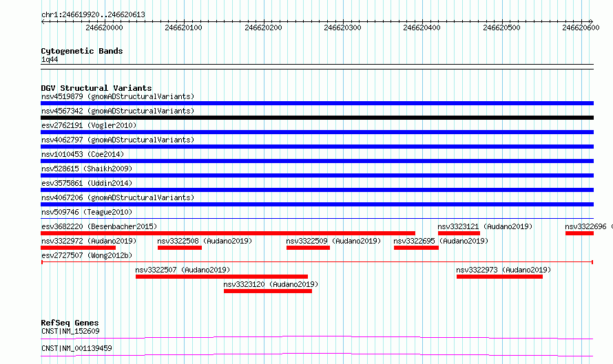The image size is (613, 364).
Task: Select the red bar under nsv3322508
Action: tap(180, 248)
